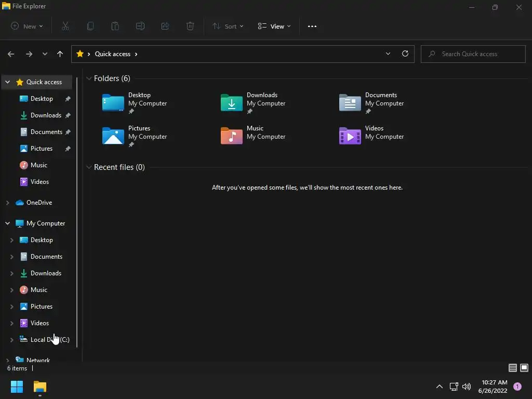
Task: Click Quick access breadcrumb in address bar
Action: (113, 54)
